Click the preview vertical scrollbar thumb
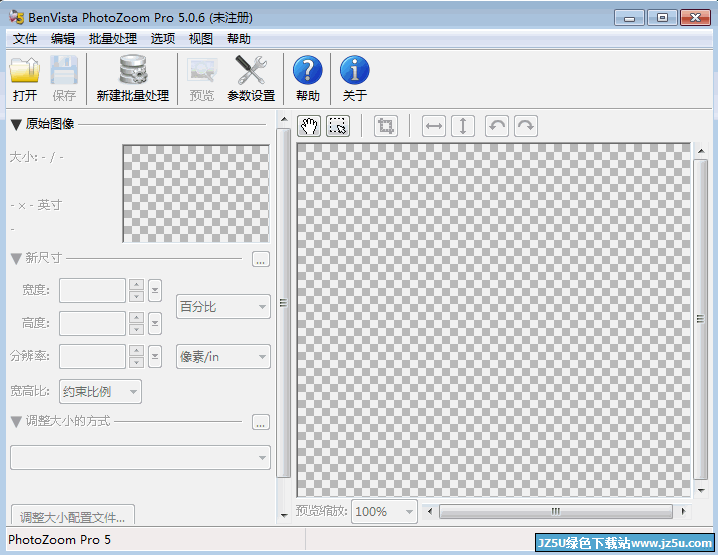Image resolution: width=718 pixels, height=555 pixels. [701, 319]
